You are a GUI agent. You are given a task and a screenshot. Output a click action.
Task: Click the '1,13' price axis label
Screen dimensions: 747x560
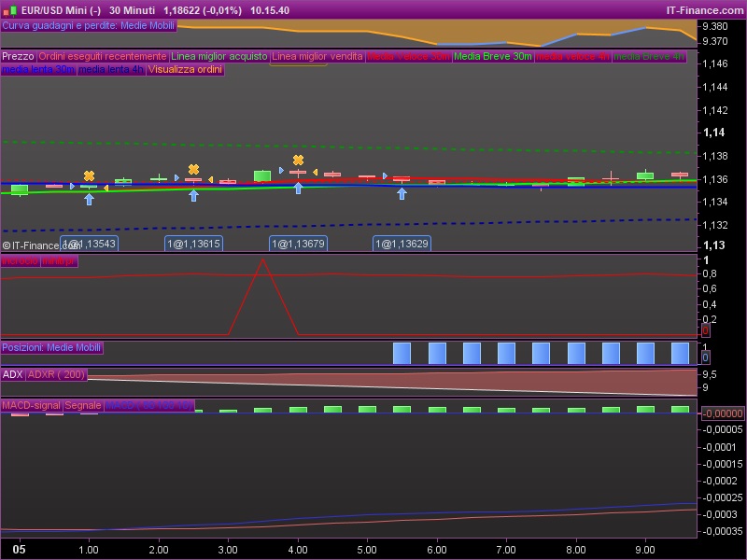point(714,245)
